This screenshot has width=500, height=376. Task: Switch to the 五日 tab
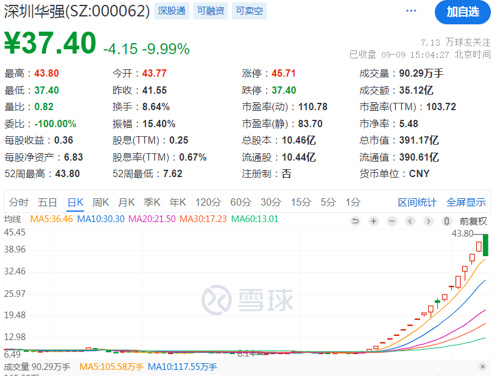[47, 202]
